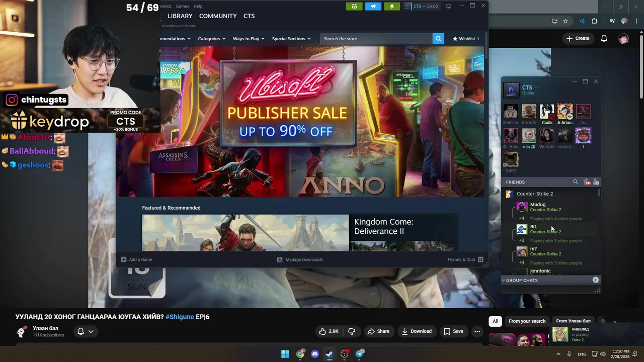The width and height of the screenshot is (644, 362).
Task: Open the #Shigune hashtag link
Action: click(180, 317)
